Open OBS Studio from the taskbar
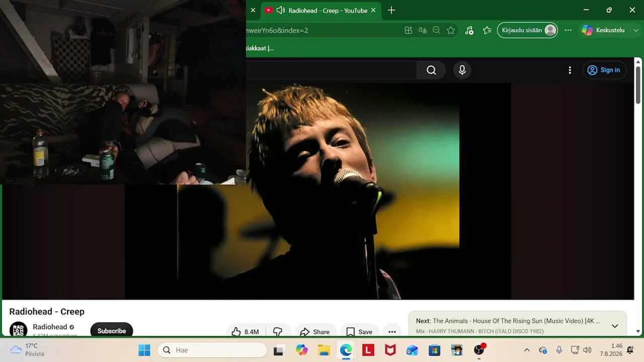This screenshot has width=644, height=362. coord(479,350)
